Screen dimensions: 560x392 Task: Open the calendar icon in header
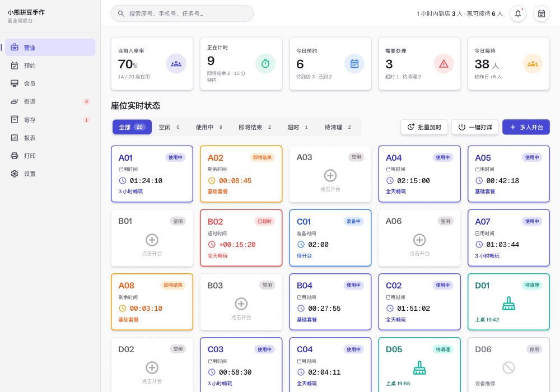pos(542,13)
